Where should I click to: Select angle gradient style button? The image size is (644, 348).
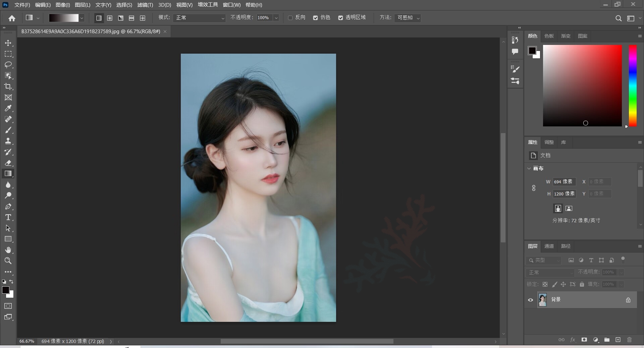(x=121, y=18)
